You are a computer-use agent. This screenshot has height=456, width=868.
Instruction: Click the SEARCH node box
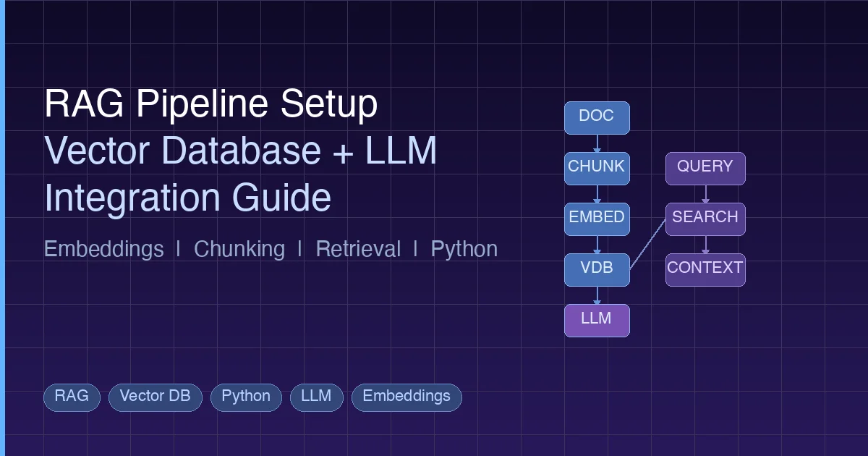[705, 219]
